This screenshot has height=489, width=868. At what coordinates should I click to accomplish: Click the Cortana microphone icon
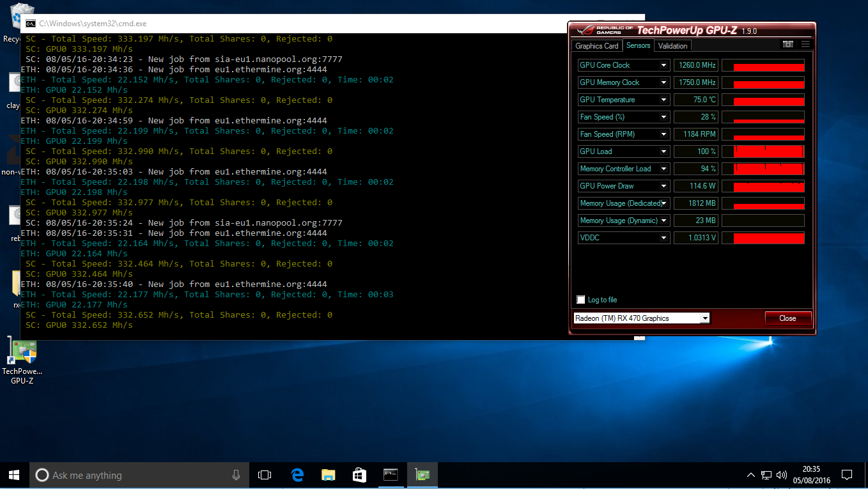[236, 475]
